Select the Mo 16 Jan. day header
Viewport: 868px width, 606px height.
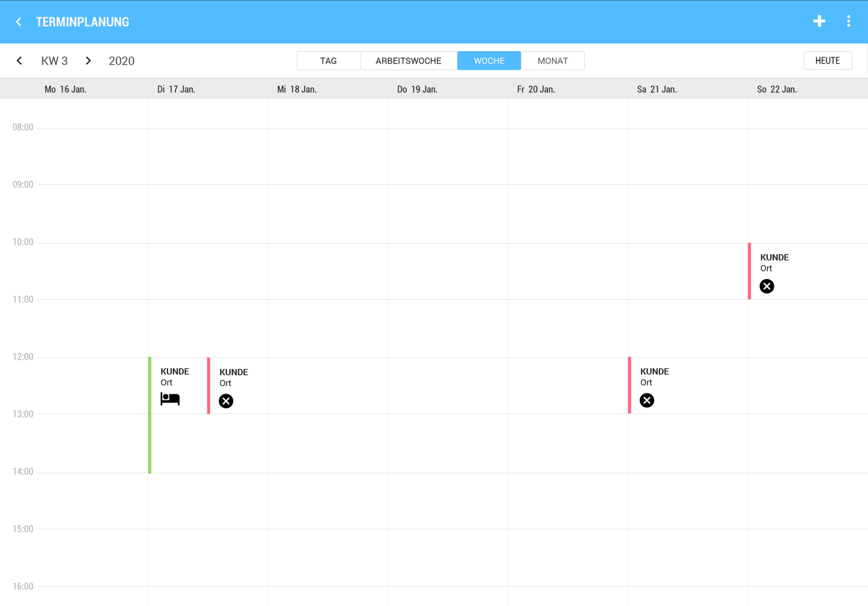click(66, 89)
